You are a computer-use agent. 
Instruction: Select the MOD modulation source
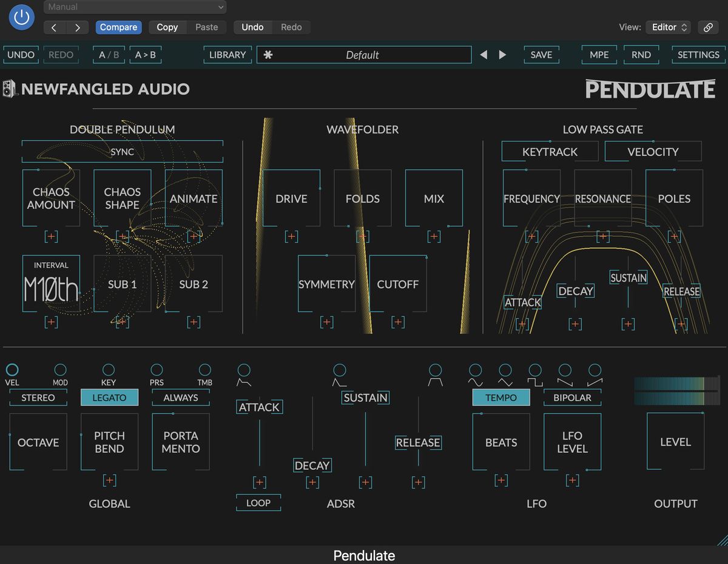tap(60, 370)
